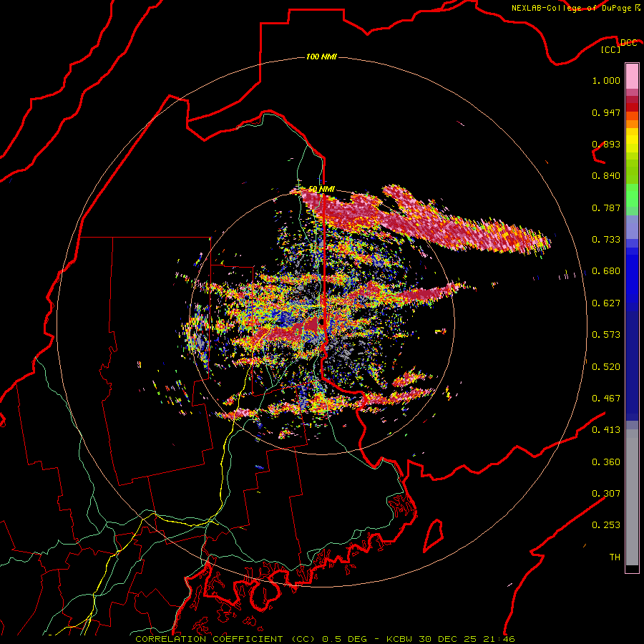Select the 0.840 scale value
Viewport: 644px width, 644px height.
606,176
